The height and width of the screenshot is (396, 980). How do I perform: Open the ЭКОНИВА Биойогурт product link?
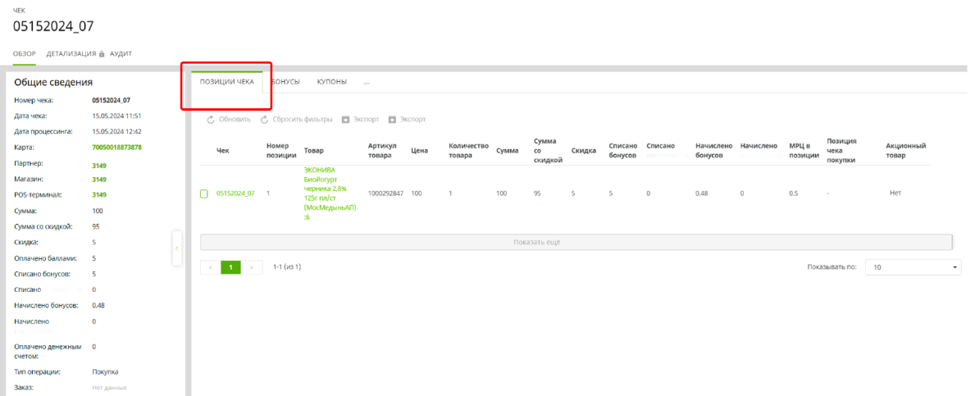[x=328, y=193]
